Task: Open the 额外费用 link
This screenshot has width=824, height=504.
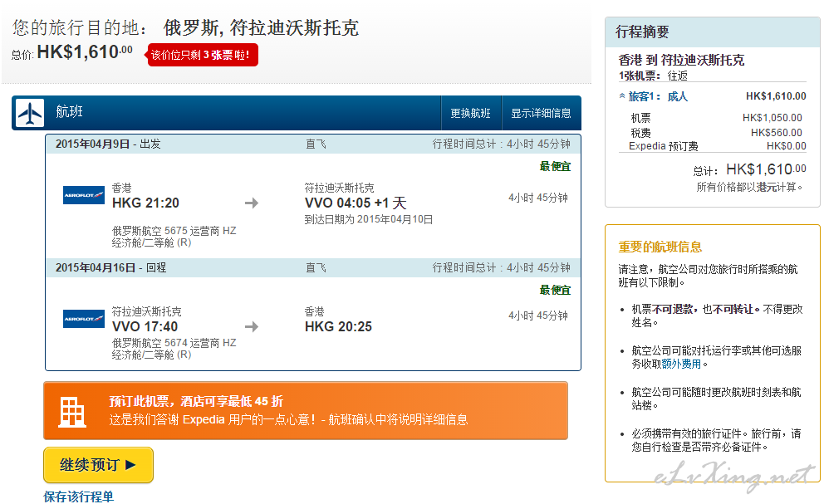Action: 681,364
